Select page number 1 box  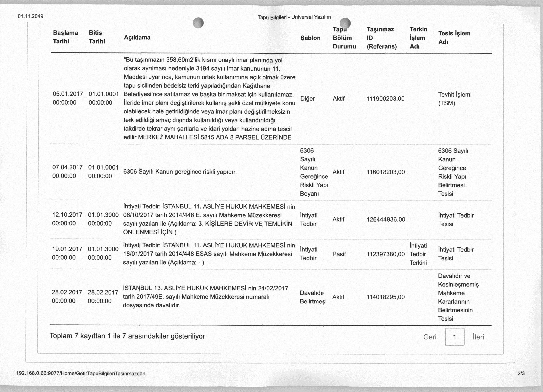[x=455, y=337]
